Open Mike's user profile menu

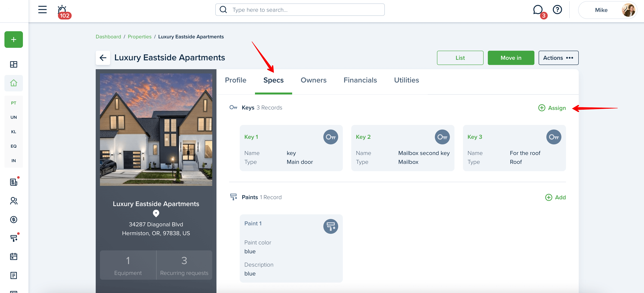click(607, 10)
